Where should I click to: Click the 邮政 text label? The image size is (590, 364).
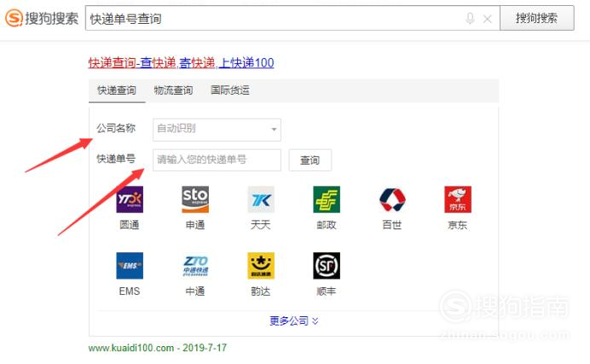(327, 225)
